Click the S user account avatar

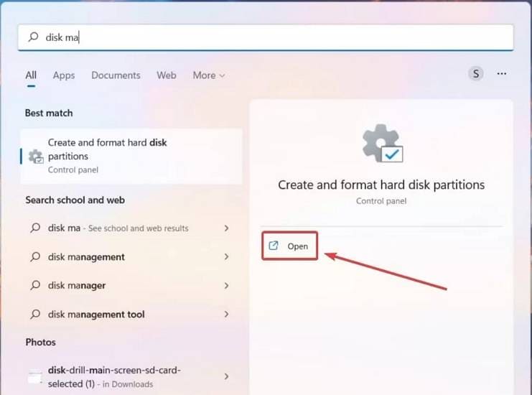[x=476, y=74]
